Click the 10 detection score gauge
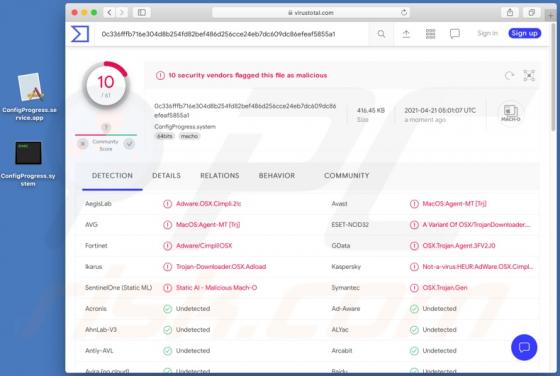Image resolution: width=560 pixels, height=376 pixels. point(106,85)
